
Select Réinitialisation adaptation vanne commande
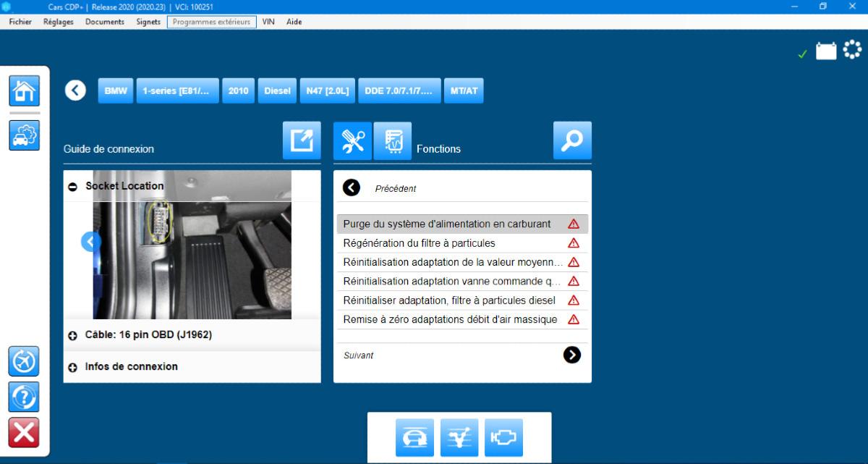click(x=462, y=281)
